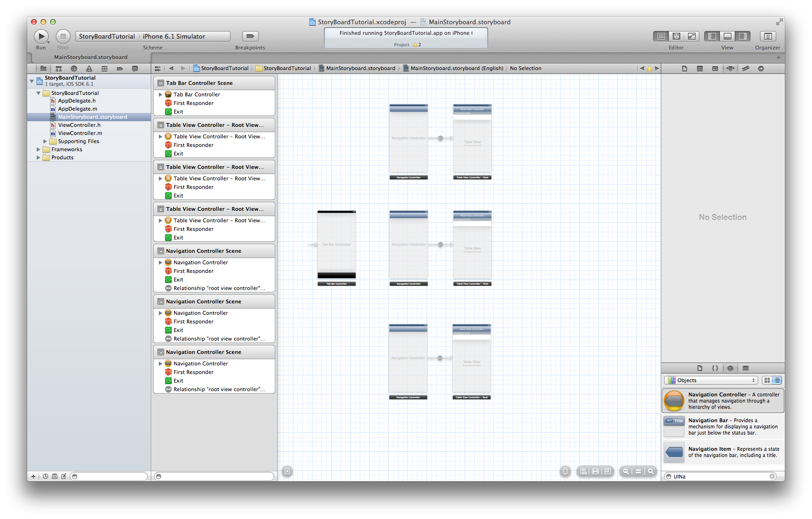Open the Organizer window
Image resolution: width=812 pixels, height=519 pixels.
pos(767,36)
